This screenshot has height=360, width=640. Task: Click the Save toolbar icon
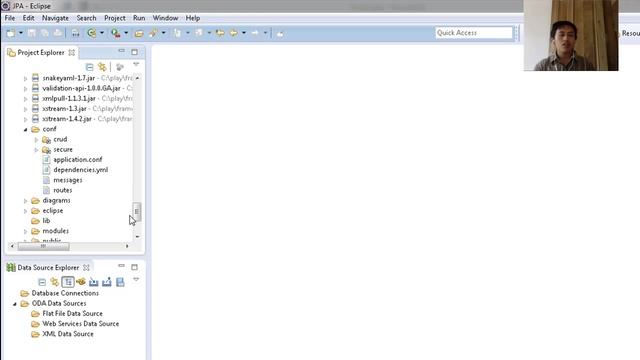(32, 33)
